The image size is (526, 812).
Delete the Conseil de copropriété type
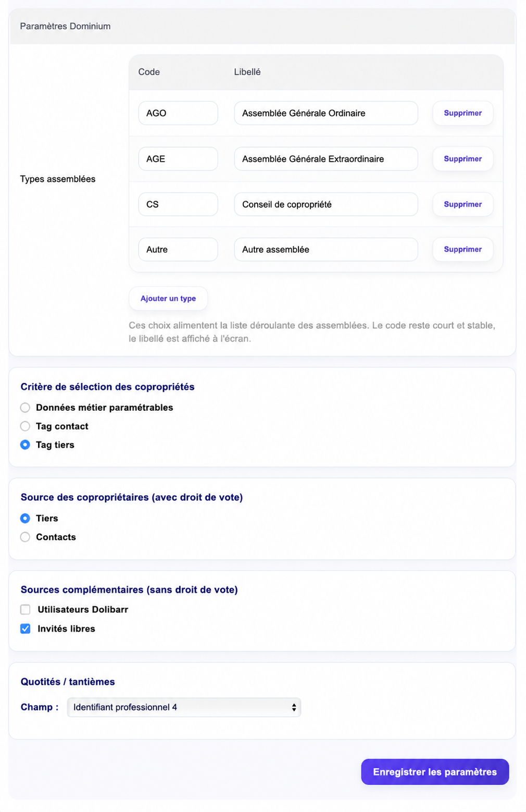(x=462, y=204)
